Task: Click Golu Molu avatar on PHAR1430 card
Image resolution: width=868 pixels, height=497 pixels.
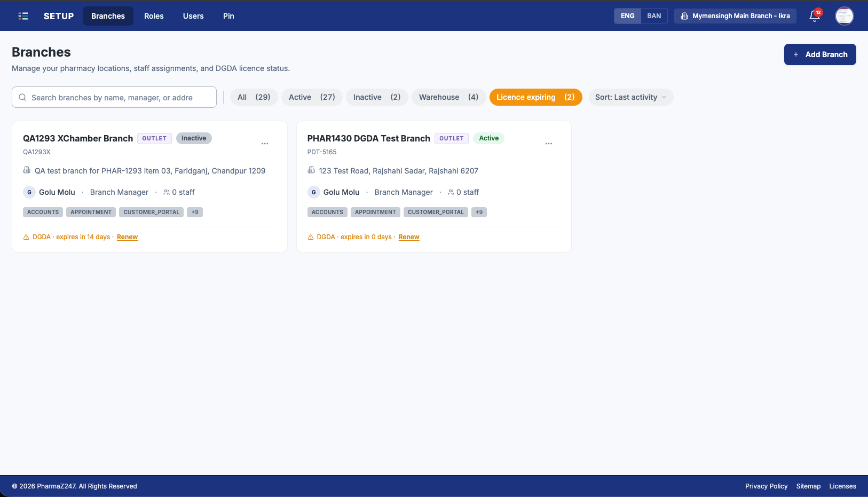Action: (x=314, y=192)
